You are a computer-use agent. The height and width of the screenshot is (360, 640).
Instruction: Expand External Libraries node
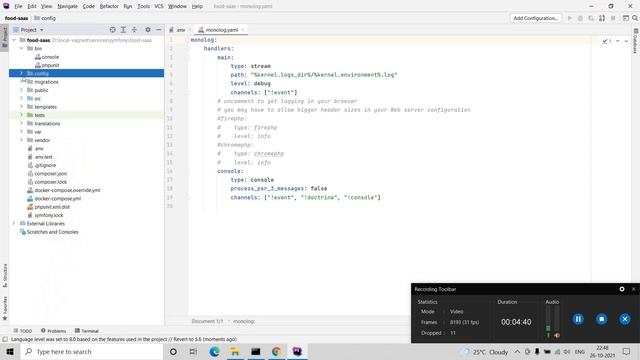(14, 223)
